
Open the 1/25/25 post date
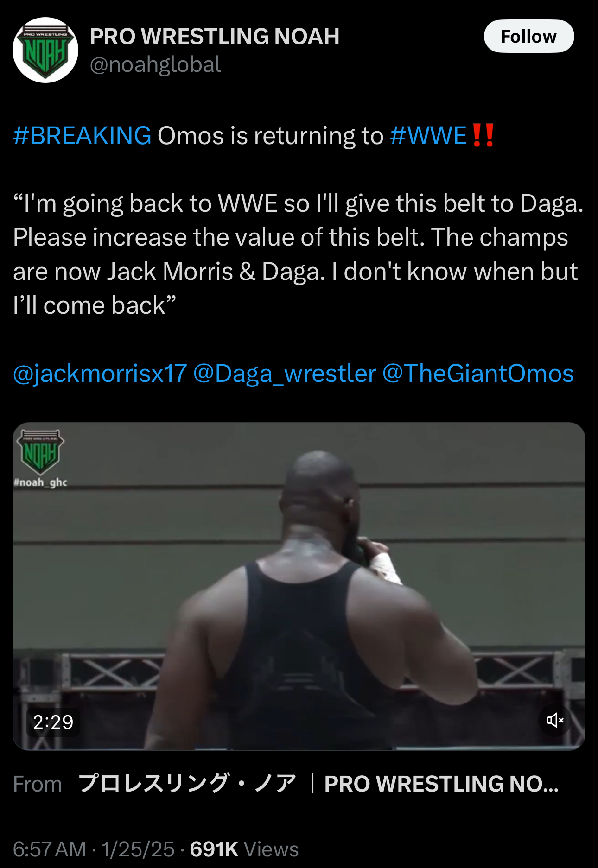[x=138, y=849]
